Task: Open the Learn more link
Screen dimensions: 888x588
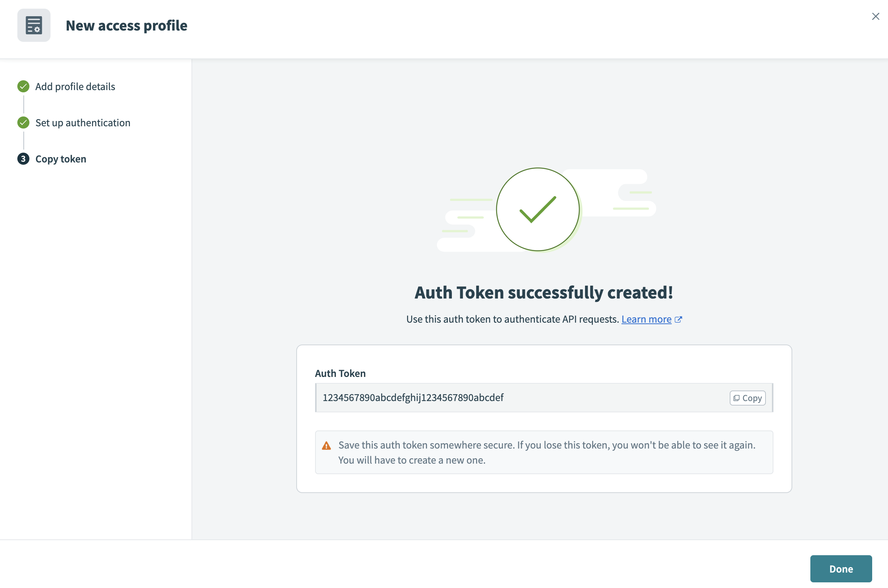Action: [x=647, y=319]
